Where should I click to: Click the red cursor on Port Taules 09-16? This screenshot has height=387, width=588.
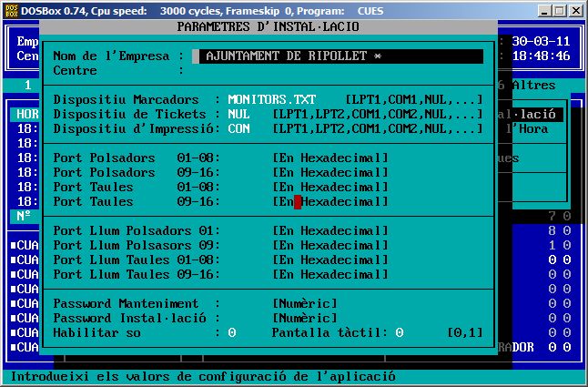[x=298, y=202]
